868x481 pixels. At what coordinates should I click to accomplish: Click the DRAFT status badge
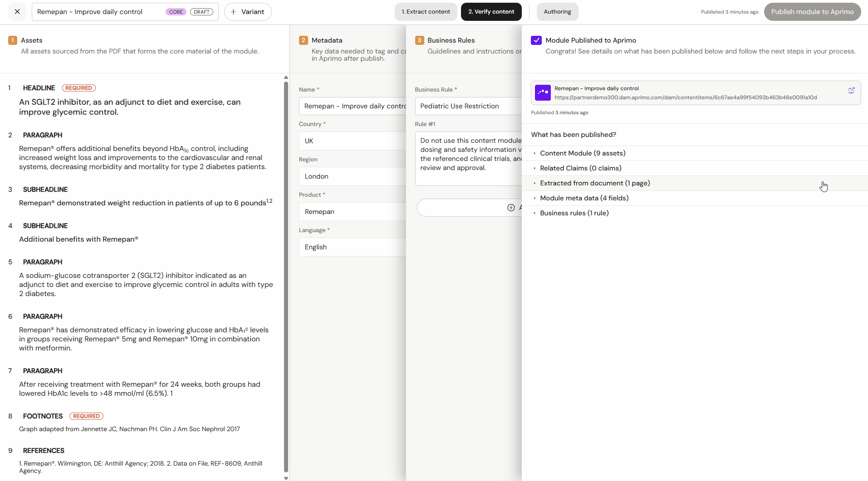(201, 12)
